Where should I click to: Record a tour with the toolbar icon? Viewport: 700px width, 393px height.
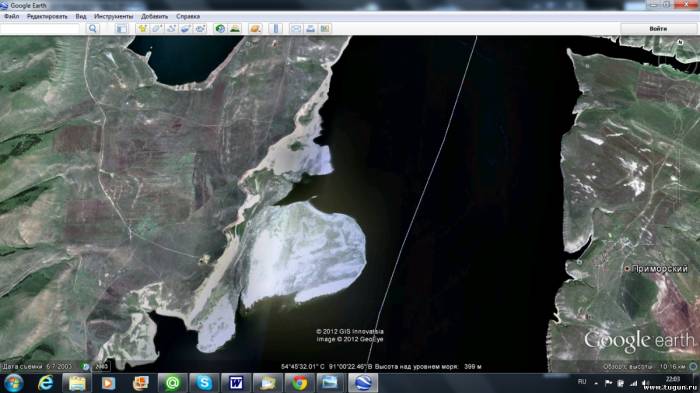(x=200, y=29)
